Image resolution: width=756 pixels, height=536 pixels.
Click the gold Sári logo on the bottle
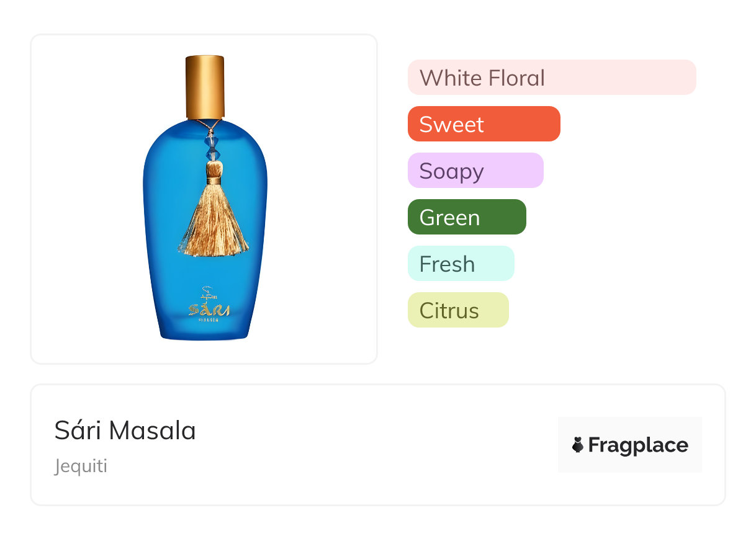click(x=209, y=310)
